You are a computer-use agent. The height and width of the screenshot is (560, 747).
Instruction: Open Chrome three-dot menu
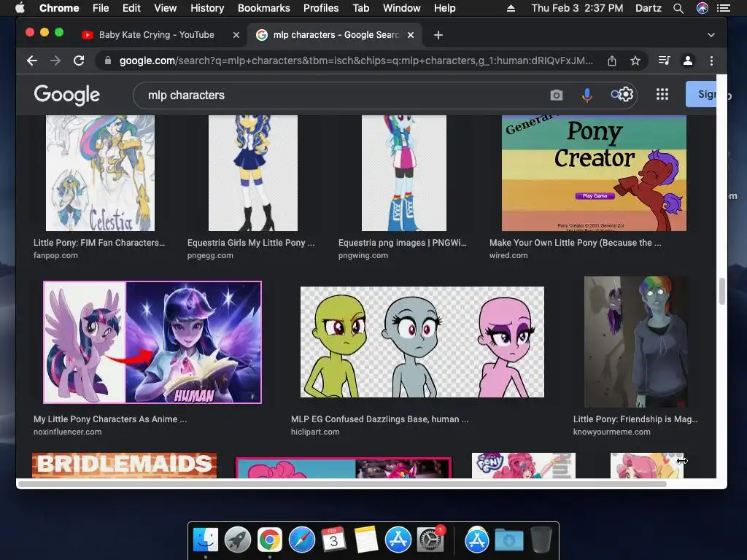(x=711, y=61)
